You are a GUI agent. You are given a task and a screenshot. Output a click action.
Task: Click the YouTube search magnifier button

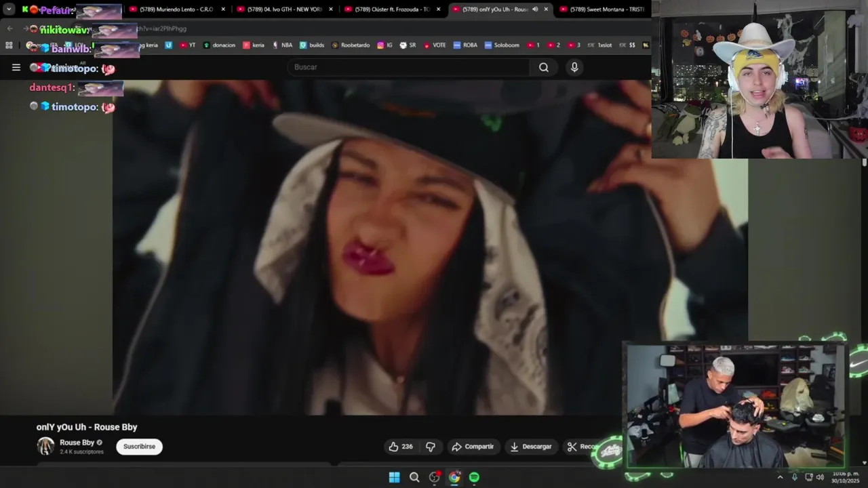(x=544, y=67)
